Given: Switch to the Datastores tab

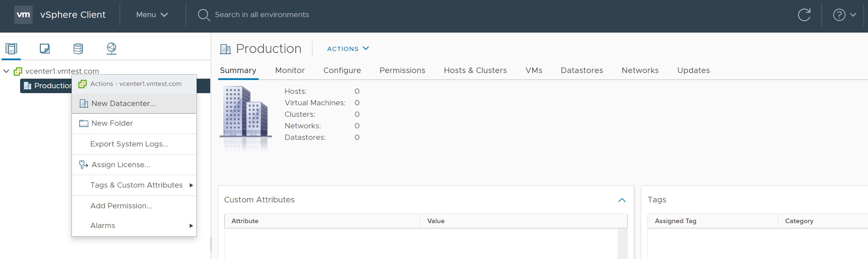Looking at the screenshot, I should [582, 70].
